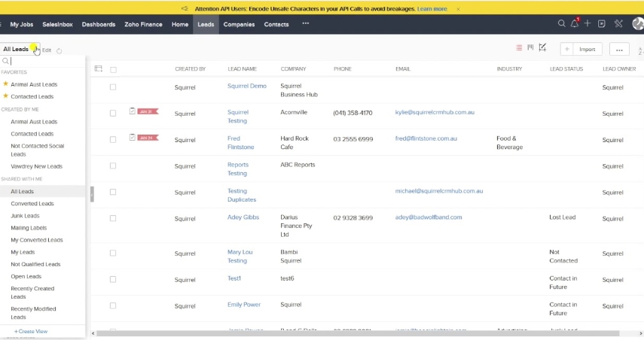Open the canvas view icon
This screenshot has width=644, height=340.
pyautogui.click(x=542, y=47)
